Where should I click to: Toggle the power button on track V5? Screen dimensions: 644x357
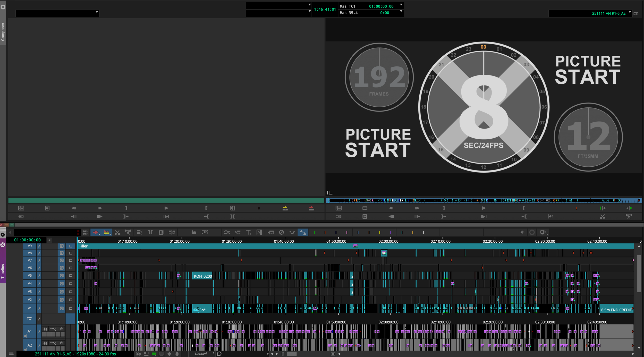[62, 276]
